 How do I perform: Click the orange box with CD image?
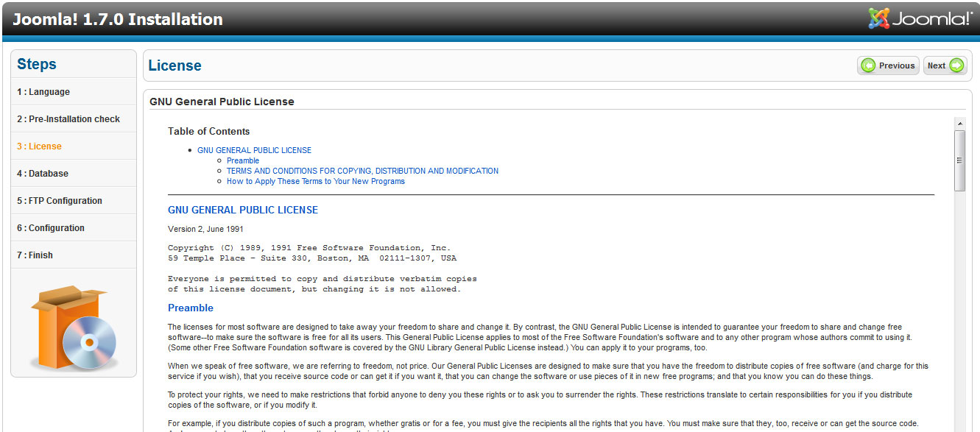coord(73,327)
